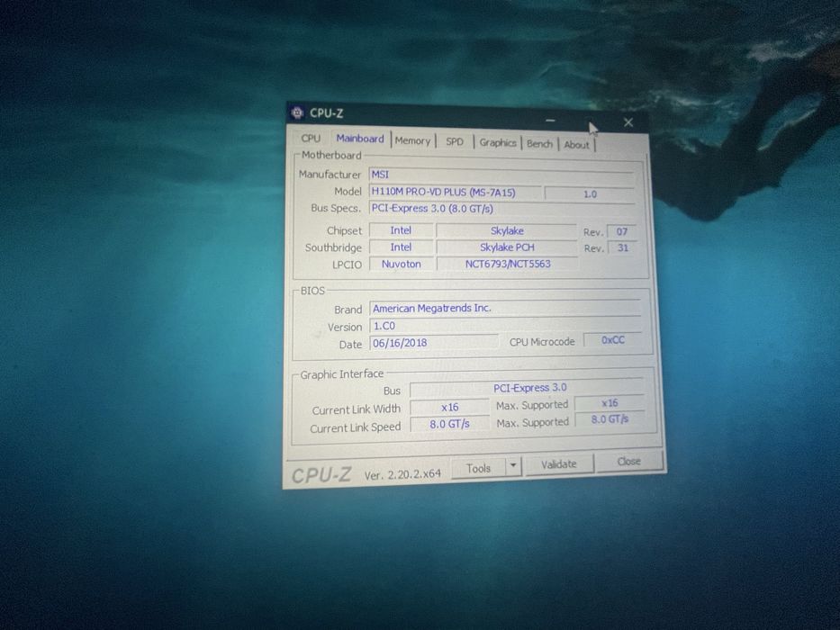840x630 pixels.
Task: Open the Memory tab
Action: tap(412, 141)
